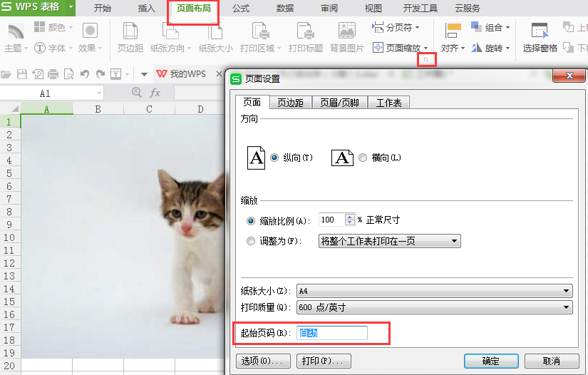Switch to the Margins (页边距) dialog tab
Screen dimensions: 588x375
(290, 103)
